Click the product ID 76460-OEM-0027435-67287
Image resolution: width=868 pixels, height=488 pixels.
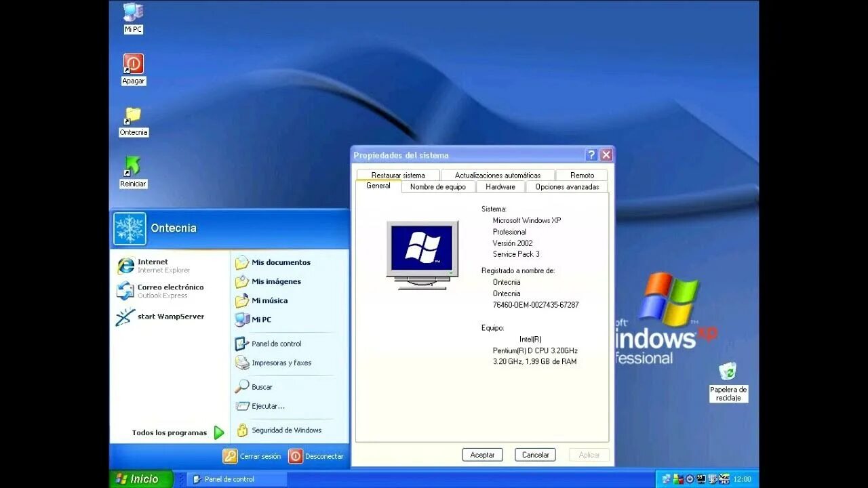tap(536, 305)
